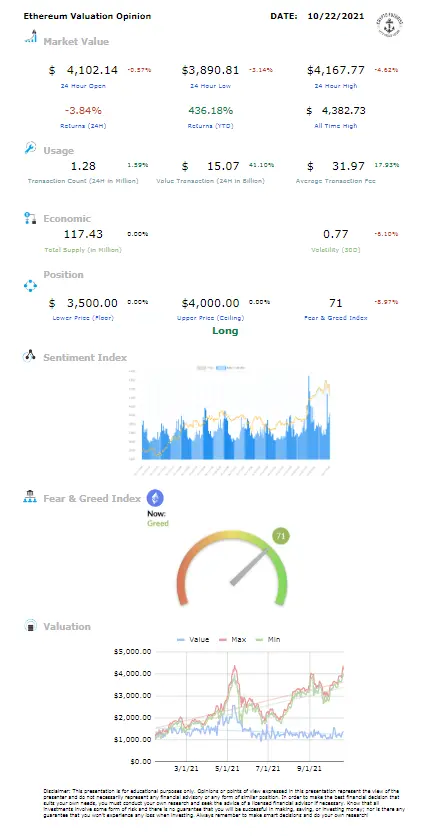
Task: Click the Average Transaction Fee label
Action: click(336, 181)
